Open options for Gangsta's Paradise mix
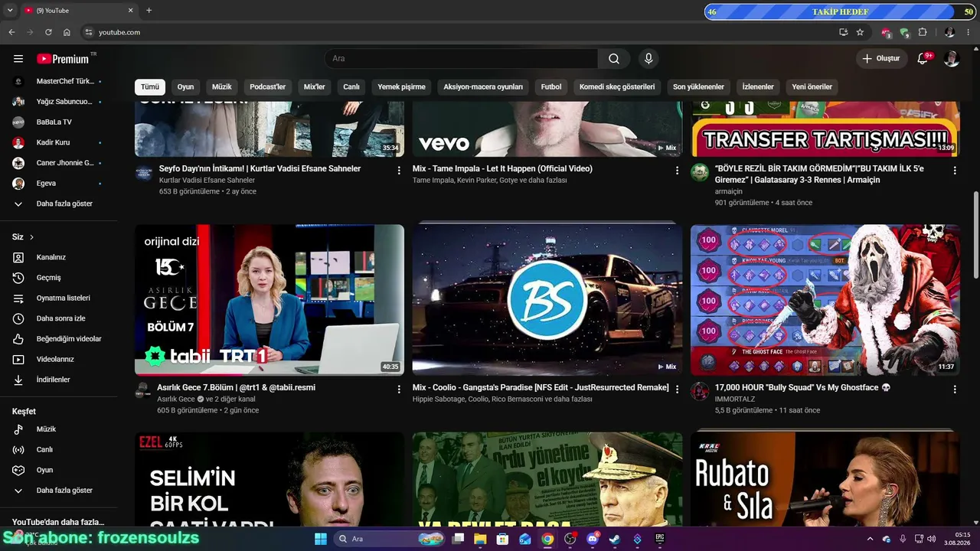The height and width of the screenshot is (551, 980). coord(677,390)
